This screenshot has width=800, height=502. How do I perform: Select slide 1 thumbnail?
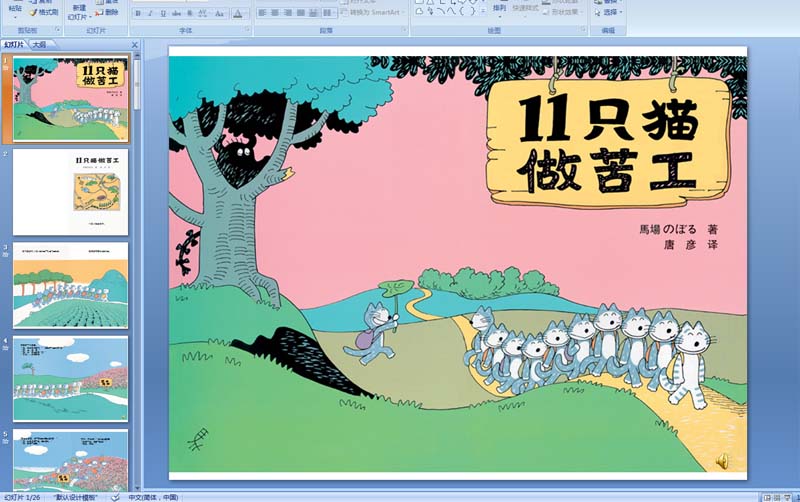coord(70,99)
